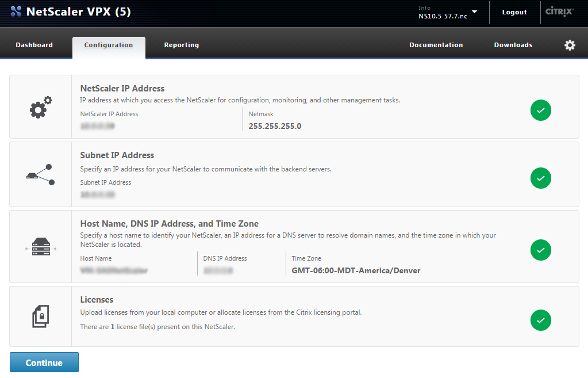
Task: Click the Licenses locked document icon
Action: pyautogui.click(x=40, y=316)
